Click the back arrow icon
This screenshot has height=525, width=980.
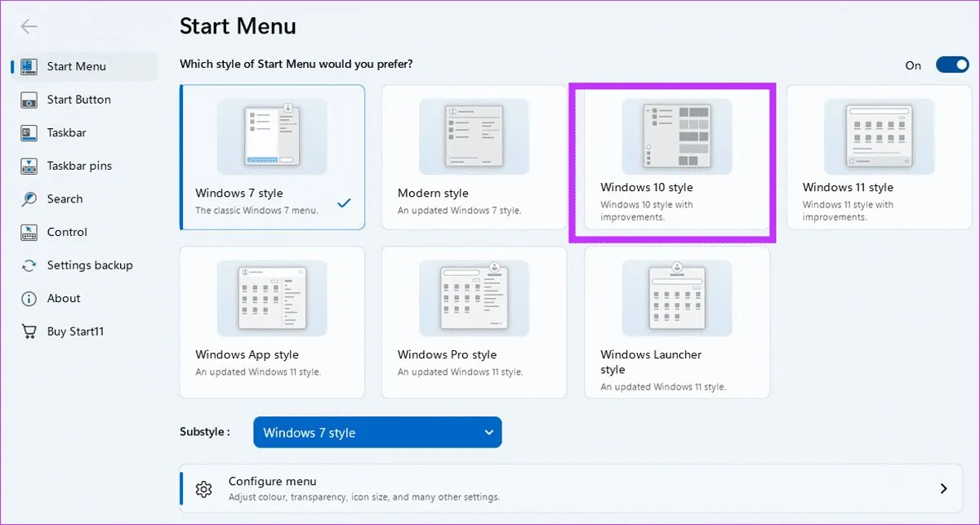(x=29, y=27)
